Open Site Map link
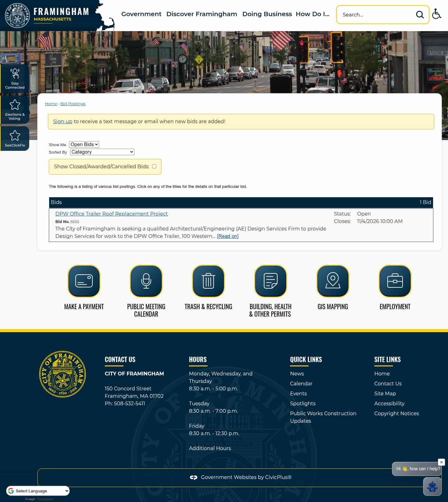The height and width of the screenshot is (502, 448). coord(385,393)
